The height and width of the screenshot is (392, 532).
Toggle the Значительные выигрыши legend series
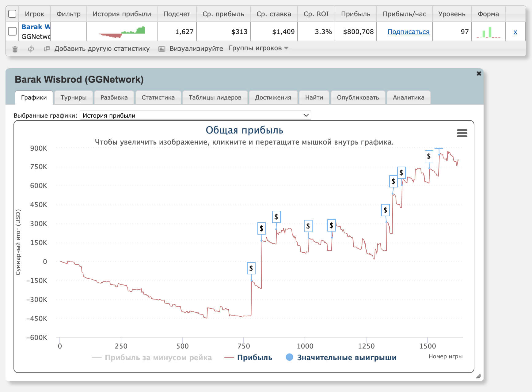(346, 358)
